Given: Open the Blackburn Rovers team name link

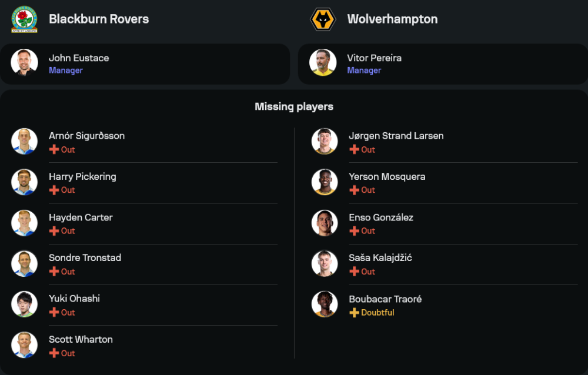Looking at the screenshot, I should point(99,19).
